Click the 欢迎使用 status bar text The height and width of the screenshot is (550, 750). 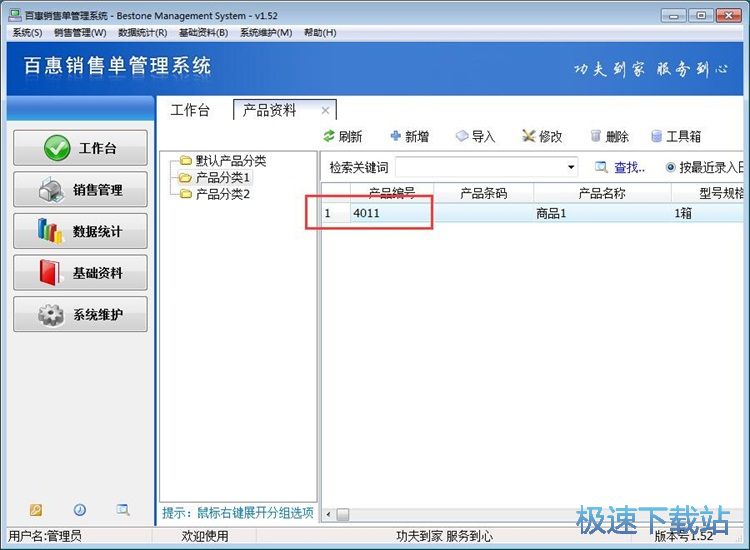pos(205,536)
